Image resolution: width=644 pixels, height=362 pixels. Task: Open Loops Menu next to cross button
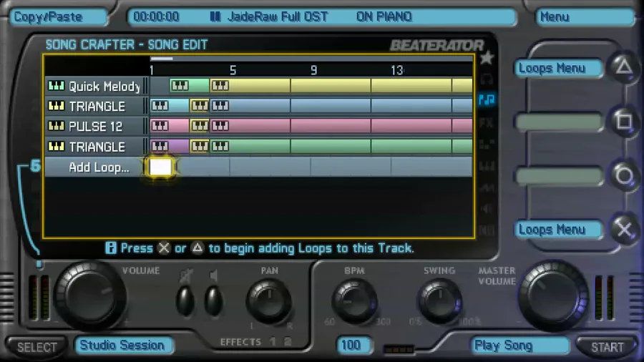[558, 230]
